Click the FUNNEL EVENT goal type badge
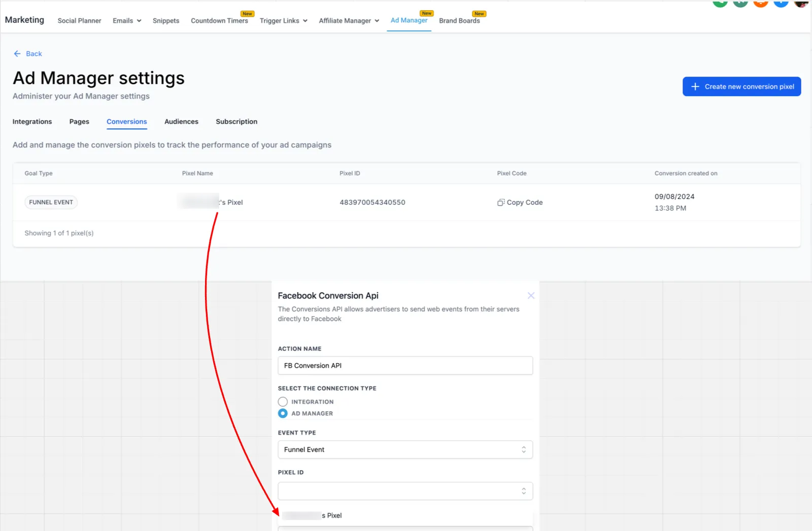The image size is (812, 531). pos(51,202)
